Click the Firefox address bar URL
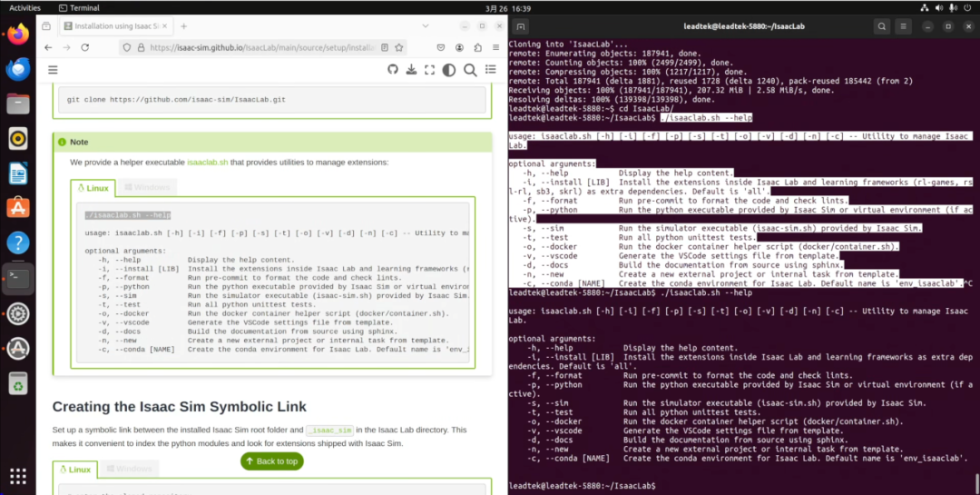The image size is (980, 495). (262, 47)
